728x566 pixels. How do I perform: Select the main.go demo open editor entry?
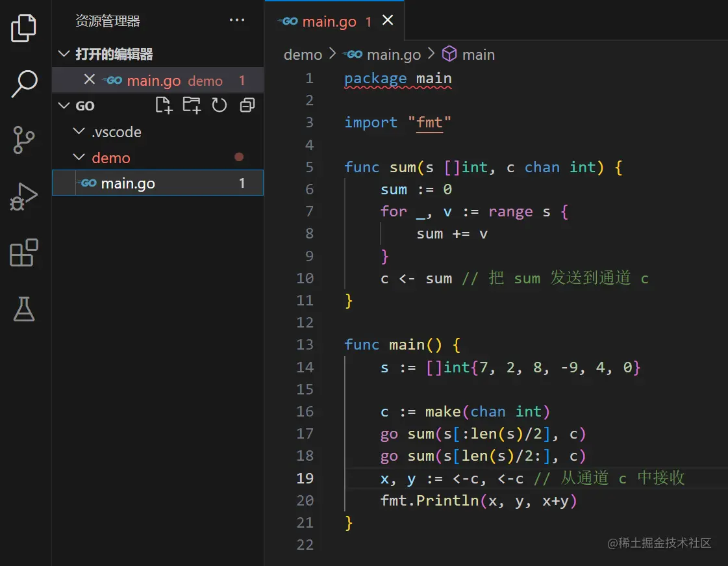158,80
